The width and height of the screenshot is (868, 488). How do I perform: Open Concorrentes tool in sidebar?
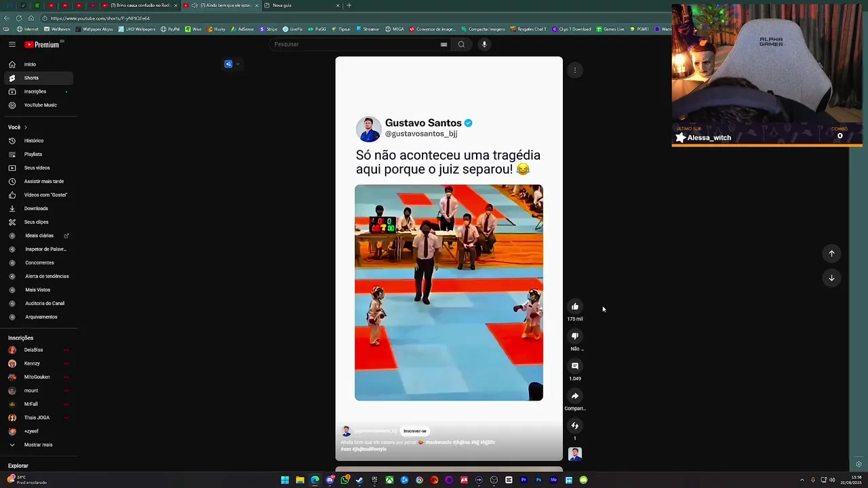pos(39,263)
